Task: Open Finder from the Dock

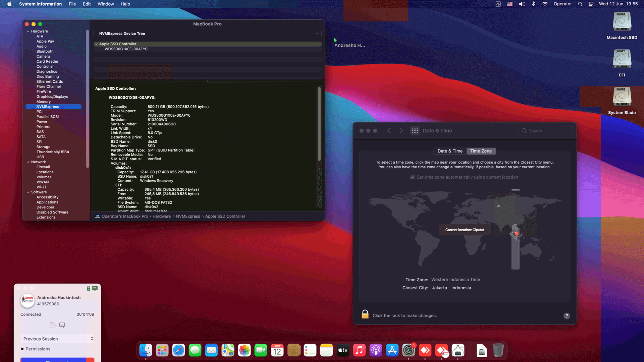Action: 146,351
